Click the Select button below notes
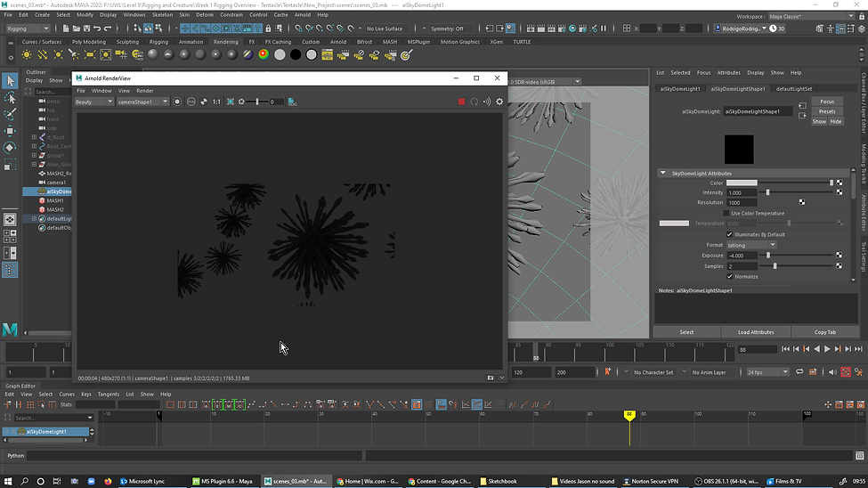The height and width of the screenshot is (488, 868). pyautogui.click(x=686, y=332)
